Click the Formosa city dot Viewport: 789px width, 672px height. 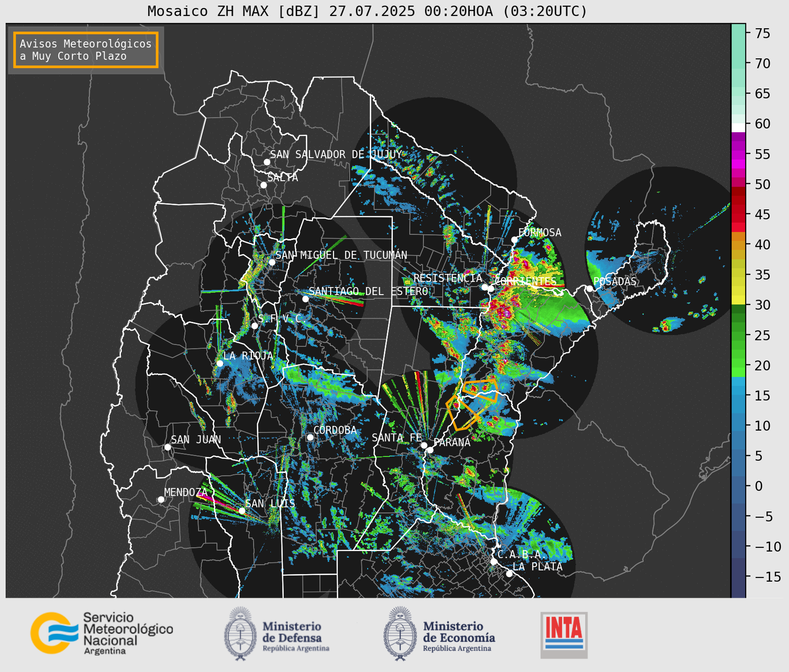click(x=514, y=240)
